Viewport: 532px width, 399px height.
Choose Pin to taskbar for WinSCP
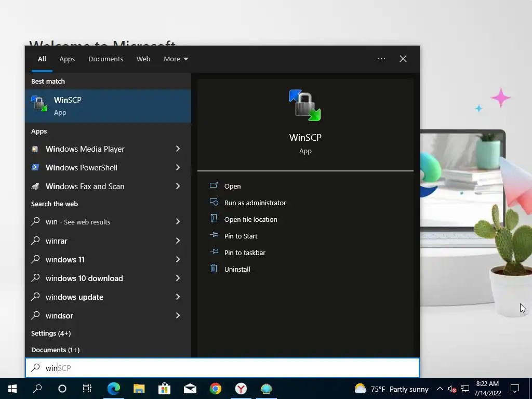tap(245, 253)
